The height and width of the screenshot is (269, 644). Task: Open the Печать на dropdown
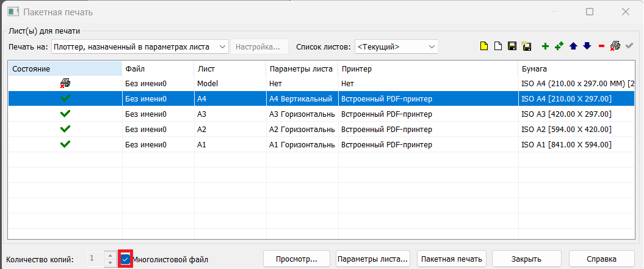pyautogui.click(x=140, y=46)
